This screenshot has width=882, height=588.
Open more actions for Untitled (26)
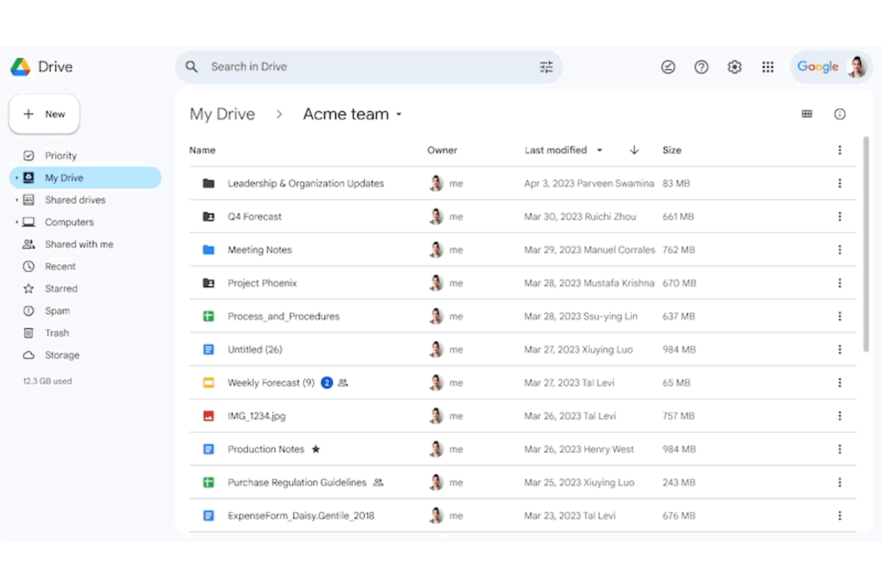(x=840, y=350)
